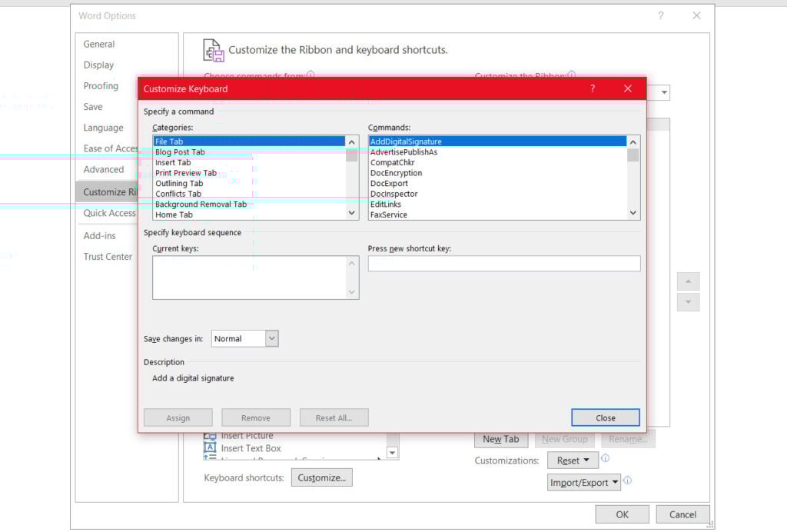
Task: Open the Customize the Ribbon dropdown arrow
Action: [x=664, y=92]
